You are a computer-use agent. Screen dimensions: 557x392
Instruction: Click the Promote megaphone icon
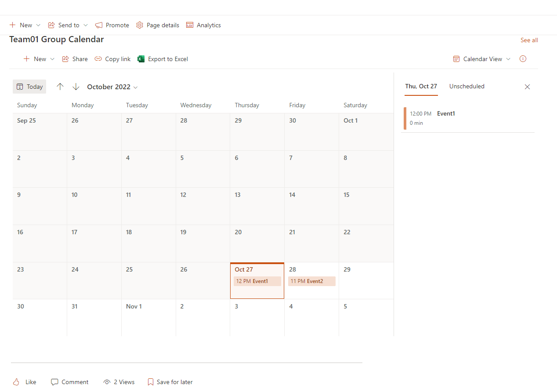point(99,25)
